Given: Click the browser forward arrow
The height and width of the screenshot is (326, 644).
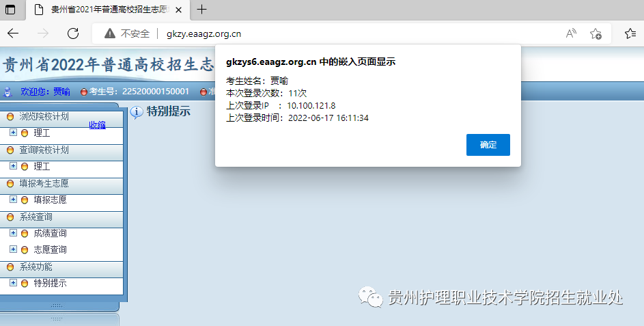Looking at the screenshot, I should coord(43,33).
